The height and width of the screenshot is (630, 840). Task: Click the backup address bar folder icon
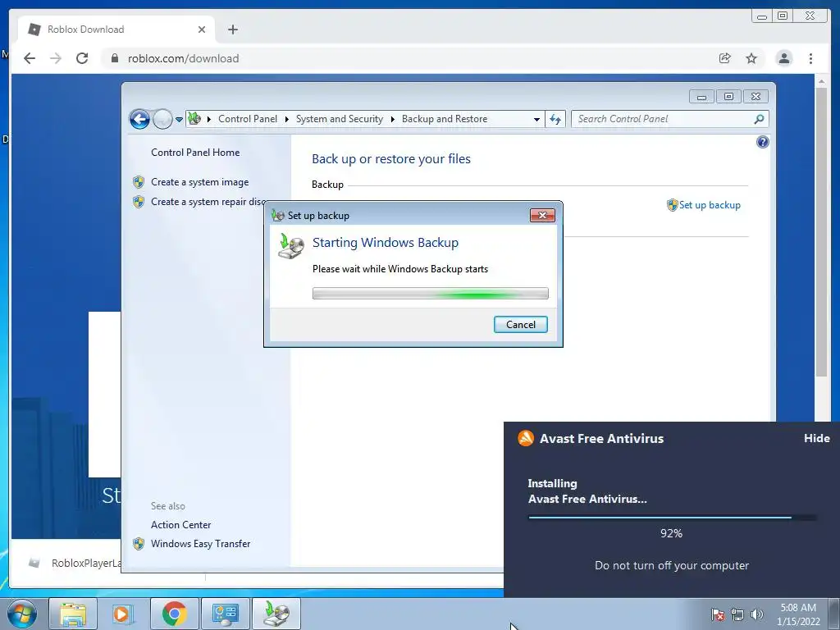coord(194,118)
